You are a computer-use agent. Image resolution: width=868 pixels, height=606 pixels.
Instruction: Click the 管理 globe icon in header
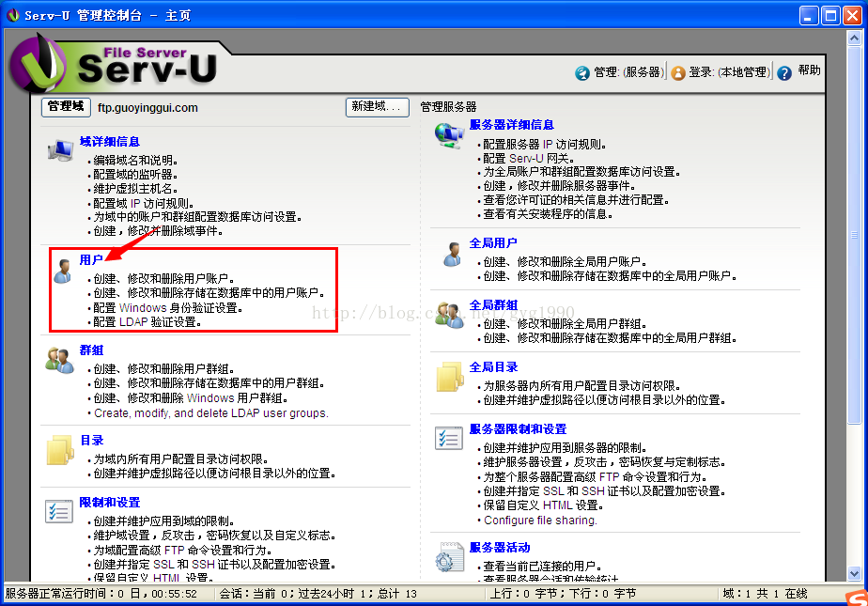582,73
